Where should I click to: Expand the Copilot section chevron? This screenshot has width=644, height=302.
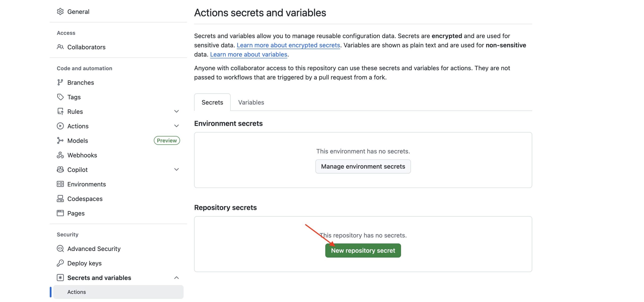pyautogui.click(x=177, y=170)
